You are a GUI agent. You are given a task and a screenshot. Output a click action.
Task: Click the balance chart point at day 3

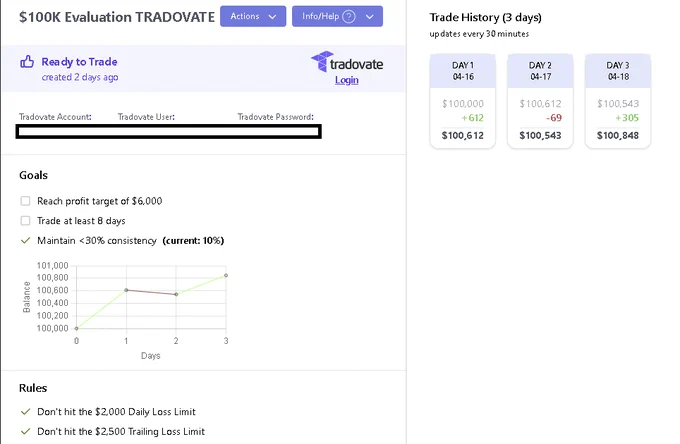226,275
